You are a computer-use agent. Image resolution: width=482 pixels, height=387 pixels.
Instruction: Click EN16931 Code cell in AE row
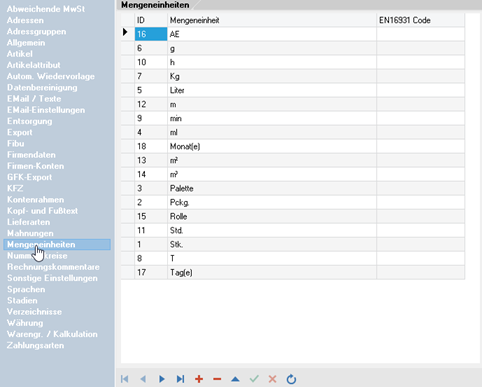point(420,34)
